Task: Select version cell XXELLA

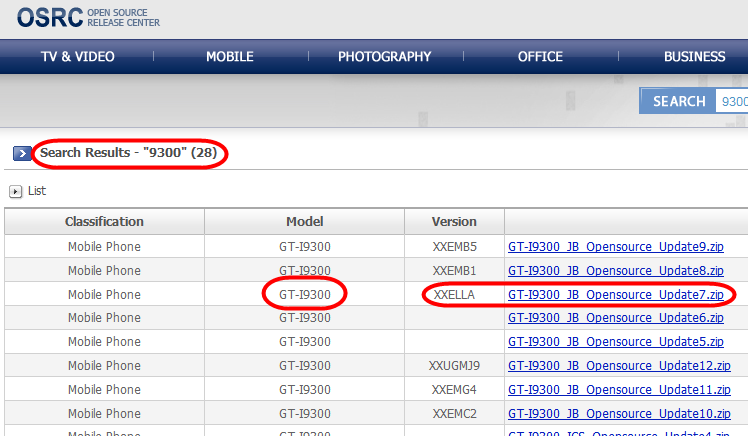Action: (x=454, y=294)
